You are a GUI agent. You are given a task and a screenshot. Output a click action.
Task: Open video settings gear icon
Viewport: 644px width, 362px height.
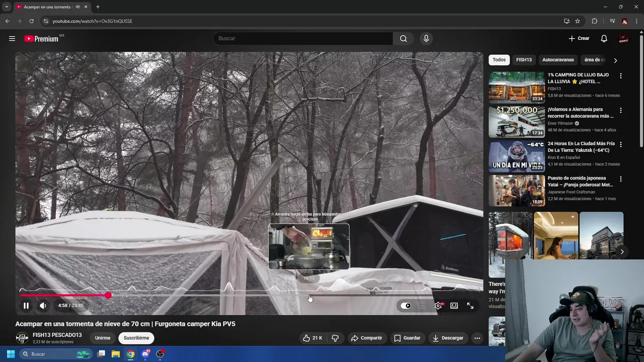pos(439,305)
